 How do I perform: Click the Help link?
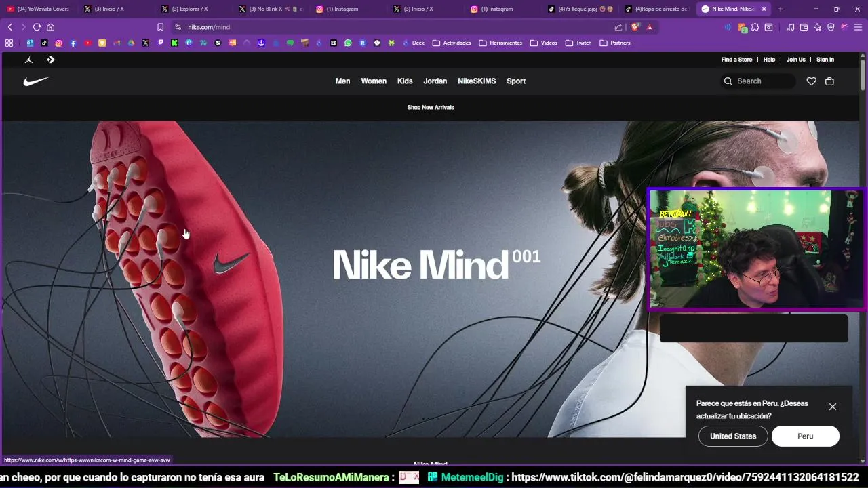pyautogui.click(x=769, y=60)
